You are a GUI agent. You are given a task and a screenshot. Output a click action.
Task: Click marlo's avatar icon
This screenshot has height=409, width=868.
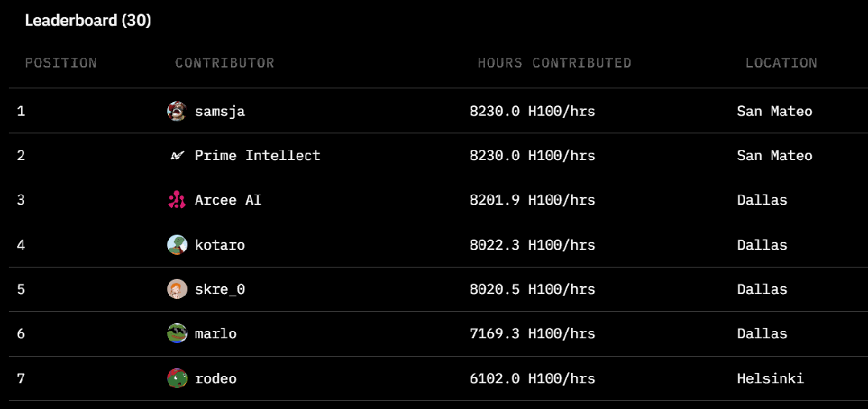(x=176, y=333)
